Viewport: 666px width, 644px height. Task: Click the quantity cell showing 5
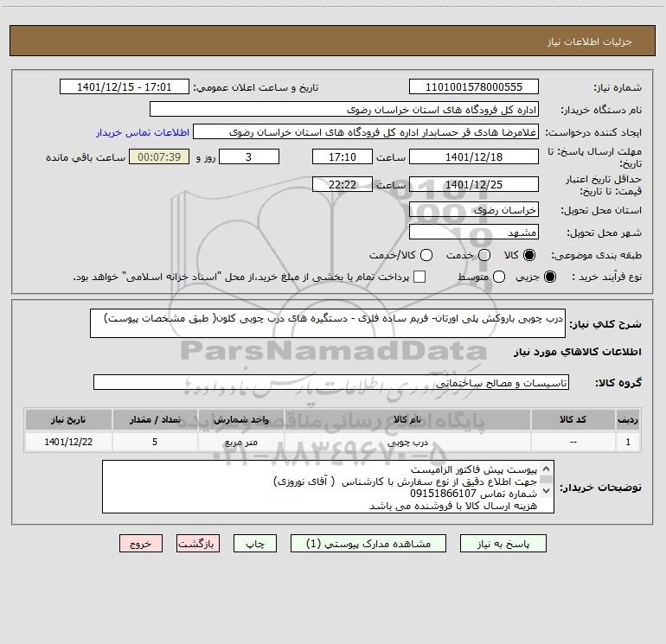click(x=155, y=442)
